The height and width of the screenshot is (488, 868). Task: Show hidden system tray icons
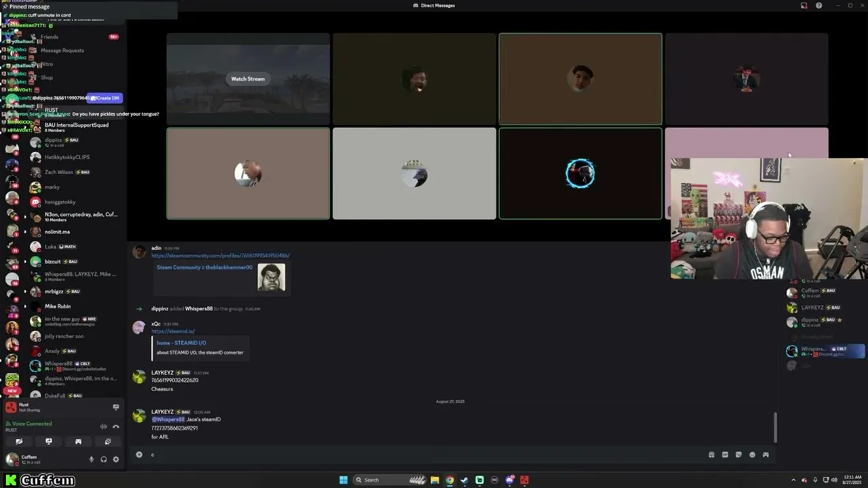point(793,480)
